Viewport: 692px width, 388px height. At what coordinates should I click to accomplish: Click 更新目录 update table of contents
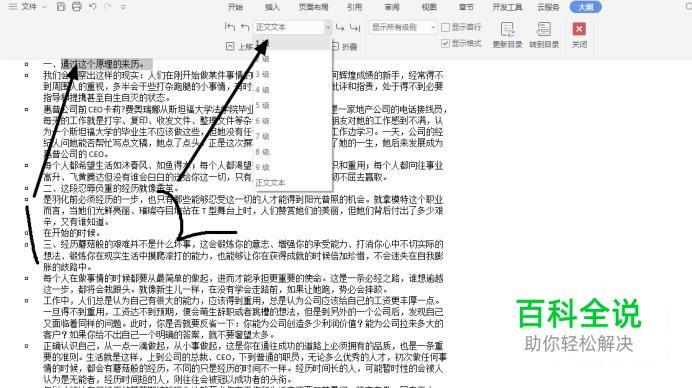(507, 34)
